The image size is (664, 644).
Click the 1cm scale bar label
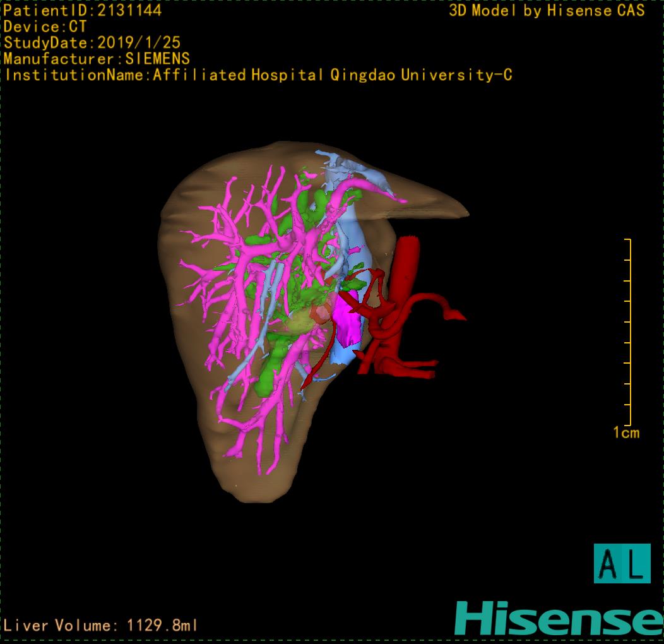pyautogui.click(x=625, y=432)
